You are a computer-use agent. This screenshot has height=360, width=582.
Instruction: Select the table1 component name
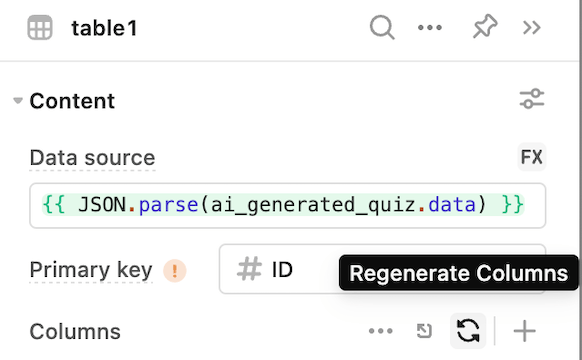104,28
